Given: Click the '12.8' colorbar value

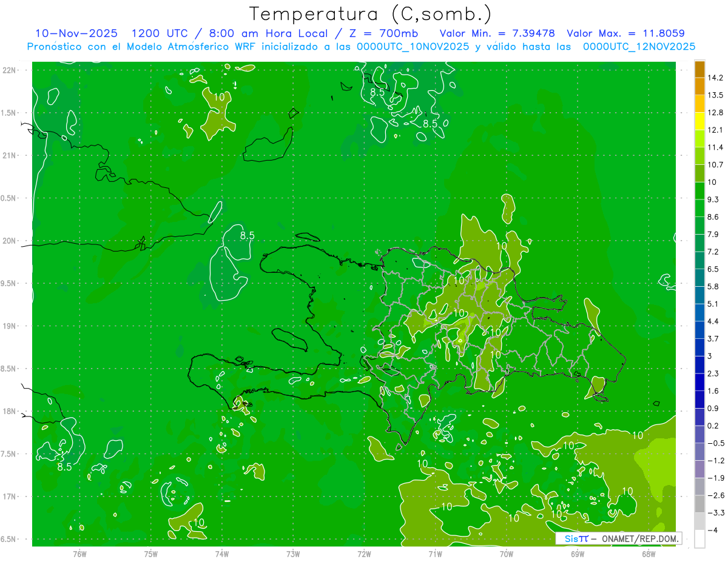Looking at the screenshot, I should pyautogui.click(x=715, y=113).
